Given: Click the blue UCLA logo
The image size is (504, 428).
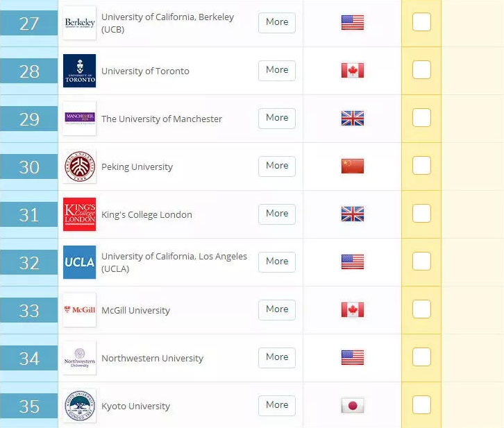Looking at the screenshot, I should pyautogui.click(x=79, y=262).
